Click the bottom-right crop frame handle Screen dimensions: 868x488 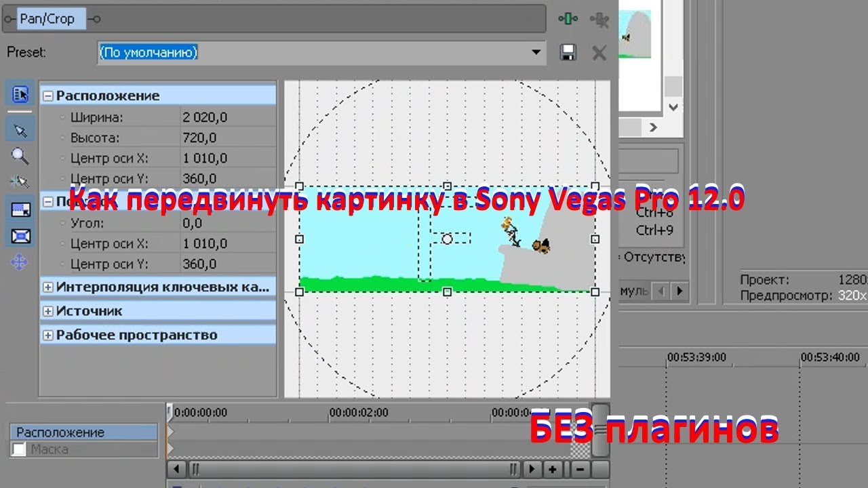[595, 291]
